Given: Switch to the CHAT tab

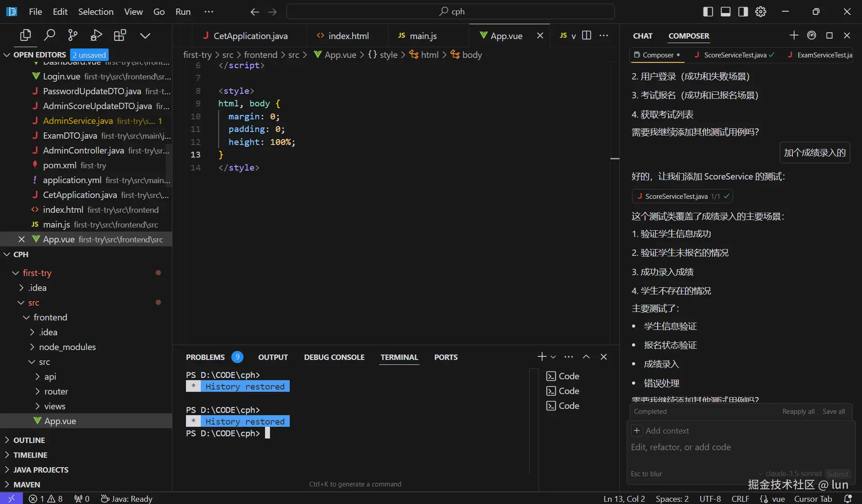Looking at the screenshot, I should tap(643, 36).
